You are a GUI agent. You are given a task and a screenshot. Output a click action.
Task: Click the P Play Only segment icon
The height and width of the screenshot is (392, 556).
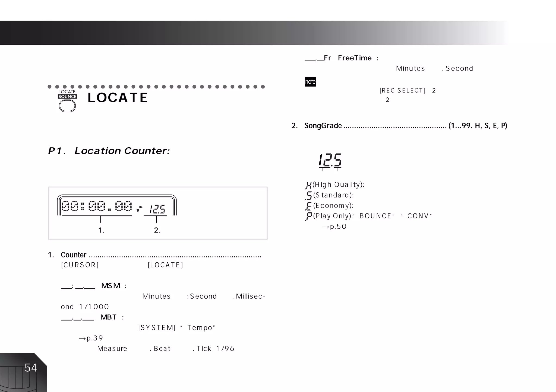[309, 216]
